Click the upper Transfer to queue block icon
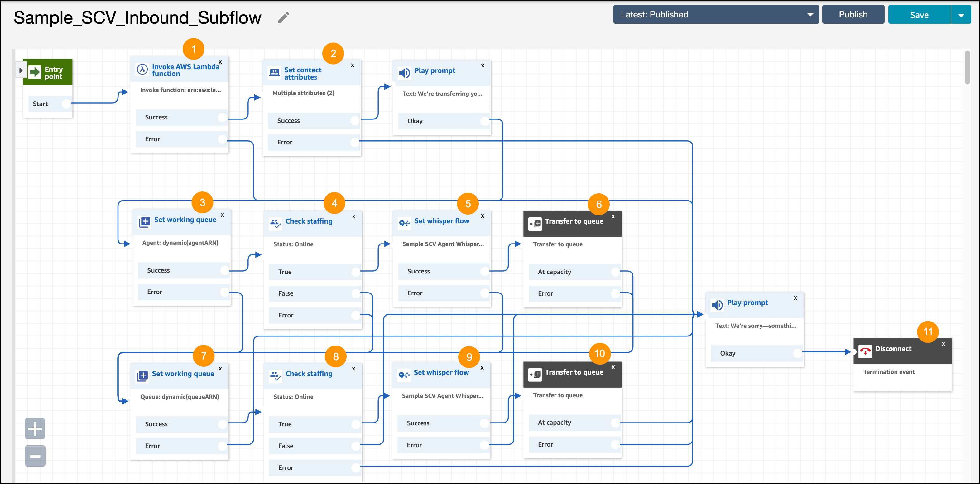Screen dimensions: 980x484 pos(535,224)
